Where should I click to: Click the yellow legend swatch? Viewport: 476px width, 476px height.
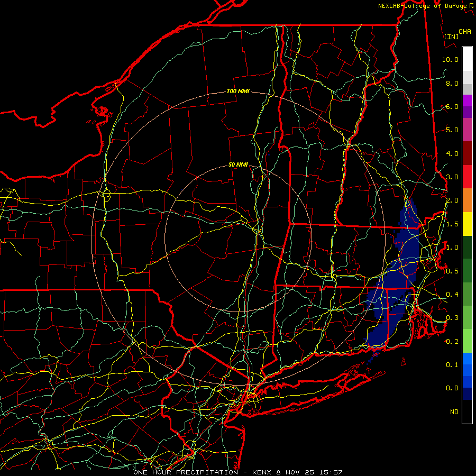467,224
